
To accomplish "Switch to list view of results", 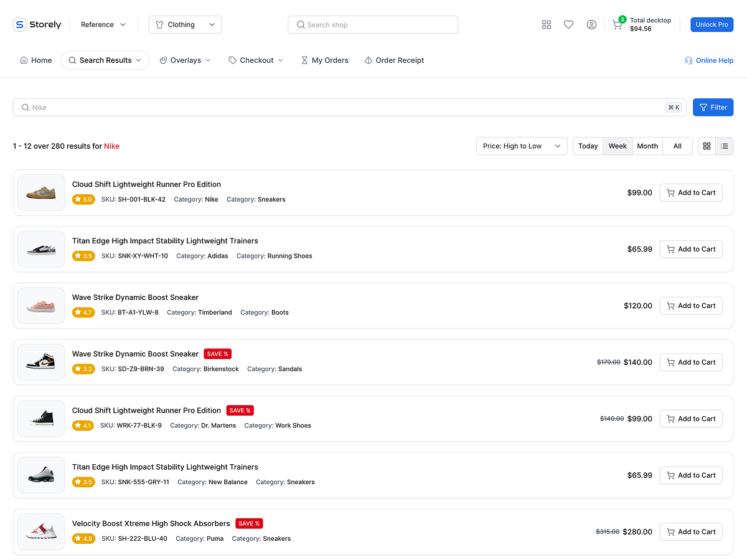I will [x=725, y=146].
